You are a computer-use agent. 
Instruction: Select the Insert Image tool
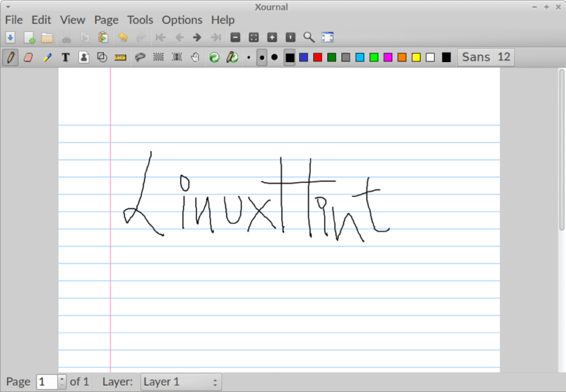(x=84, y=57)
